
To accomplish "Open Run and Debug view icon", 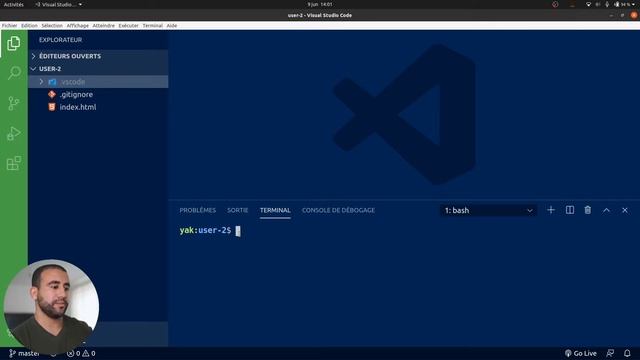I will coord(13,133).
